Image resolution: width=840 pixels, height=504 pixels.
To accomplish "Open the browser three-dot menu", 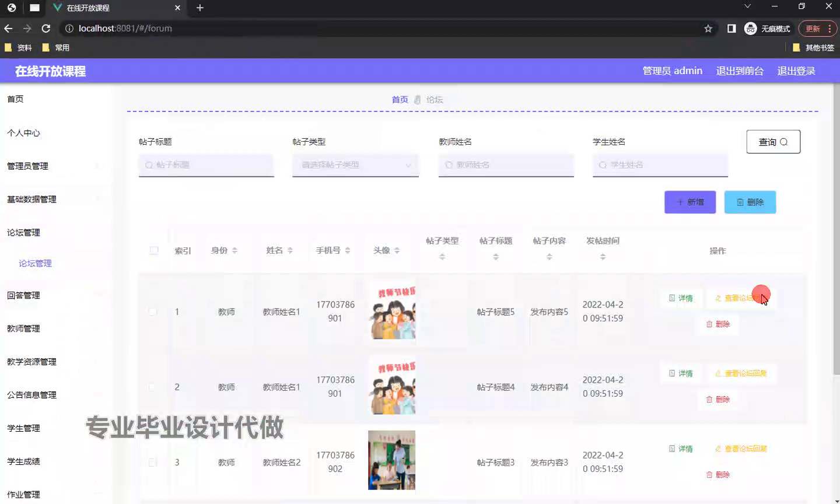I will coord(829,29).
